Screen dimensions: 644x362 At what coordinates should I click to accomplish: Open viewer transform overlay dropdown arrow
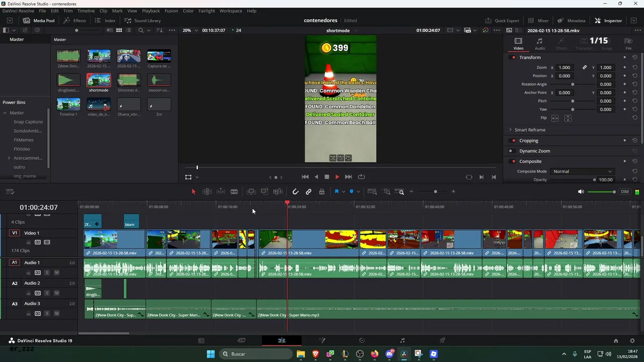point(197,177)
